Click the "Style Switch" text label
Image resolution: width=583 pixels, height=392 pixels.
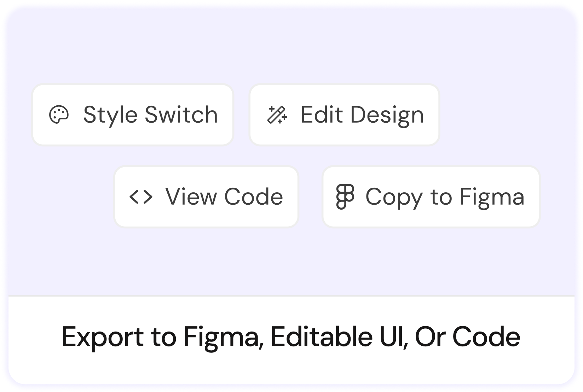(x=150, y=115)
